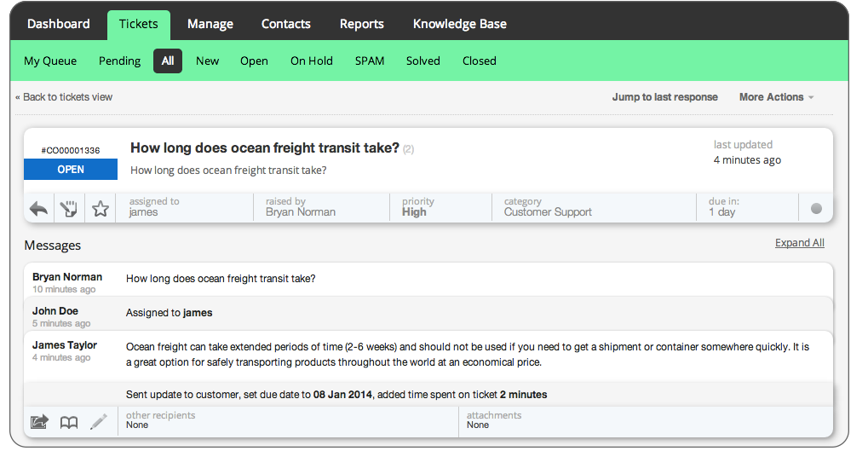Filter tickets by New
868x451 pixels.
208,61
